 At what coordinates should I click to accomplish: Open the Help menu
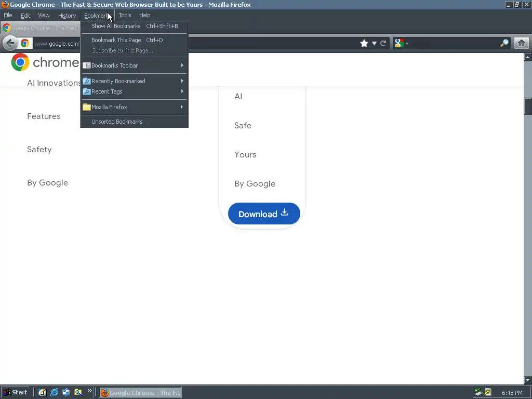tap(145, 15)
